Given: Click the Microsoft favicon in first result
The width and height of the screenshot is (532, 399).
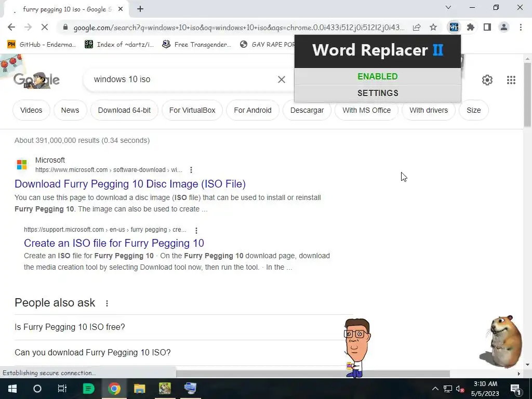Looking at the screenshot, I should (x=22, y=165).
